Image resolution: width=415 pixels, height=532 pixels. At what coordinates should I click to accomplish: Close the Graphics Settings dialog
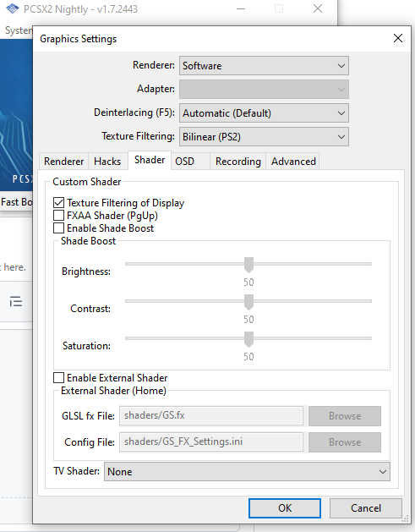(398, 38)
